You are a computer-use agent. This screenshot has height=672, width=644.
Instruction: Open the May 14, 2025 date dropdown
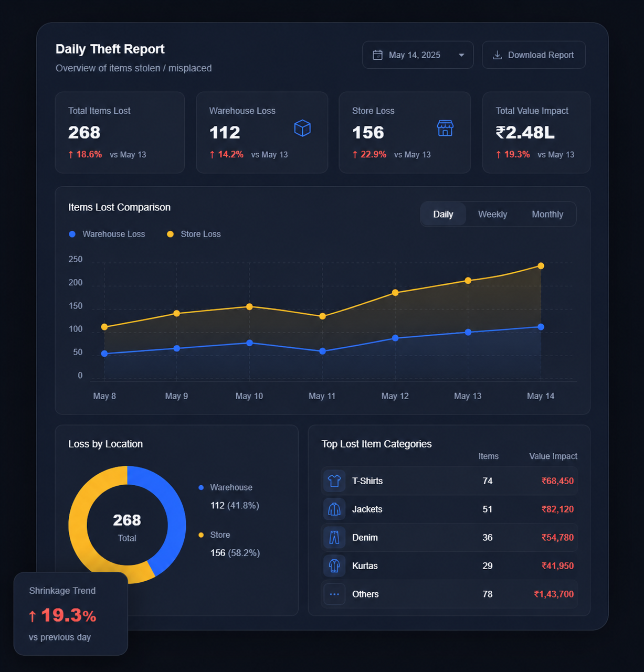pos(418,55)
